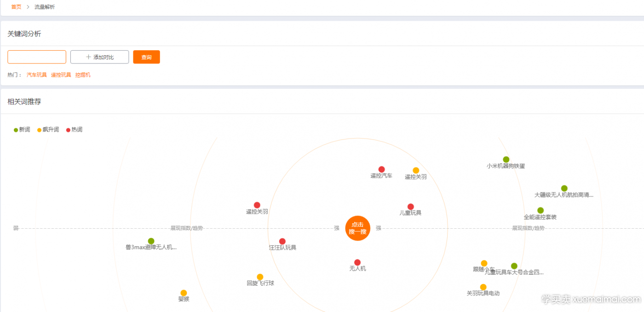Screen dimensions: 644x312
Task: Click the 关键词分析 section heading
Action: pos(24,34)
